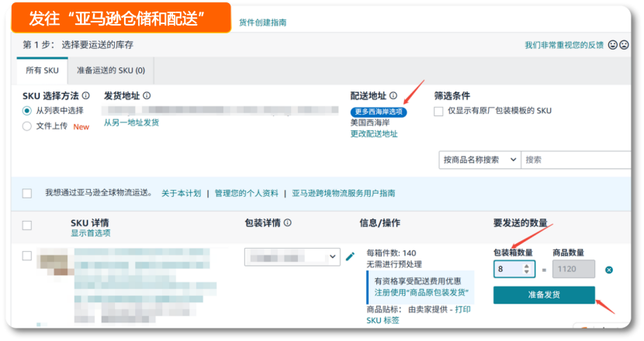The image size is (644, 341).
Task: Increase 包装箱数量 with up stepper arrow
Action: (527, 267)
